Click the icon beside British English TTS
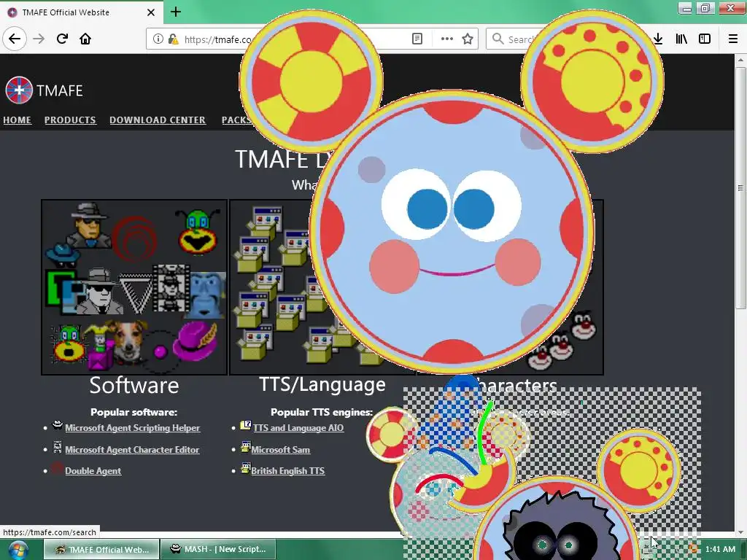The height and width of the screenshot is (560, 747). [246, 469]
